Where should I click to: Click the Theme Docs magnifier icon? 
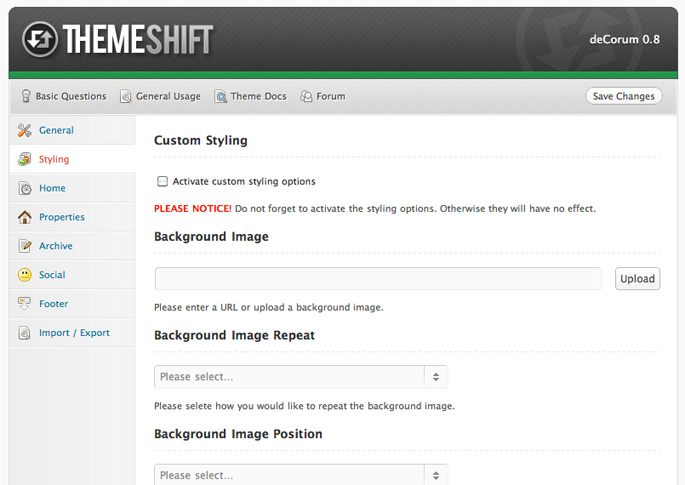tap(220, 97)
